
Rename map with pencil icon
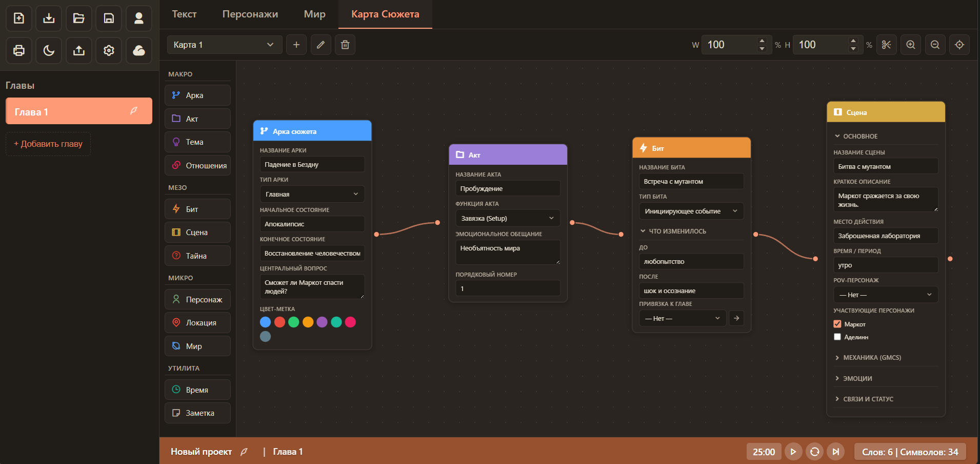click(321, 45)
